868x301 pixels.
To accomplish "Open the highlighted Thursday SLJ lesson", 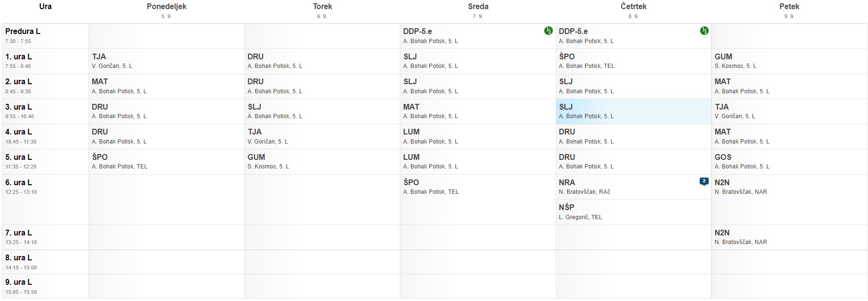I will click(x=634, y=111).
